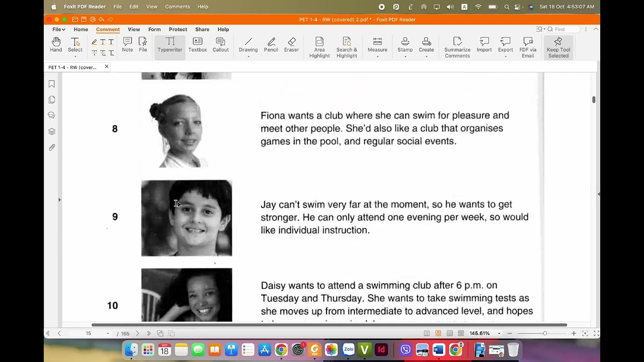
Task: Click the save icon in title bar
Action: pos(84,19)
